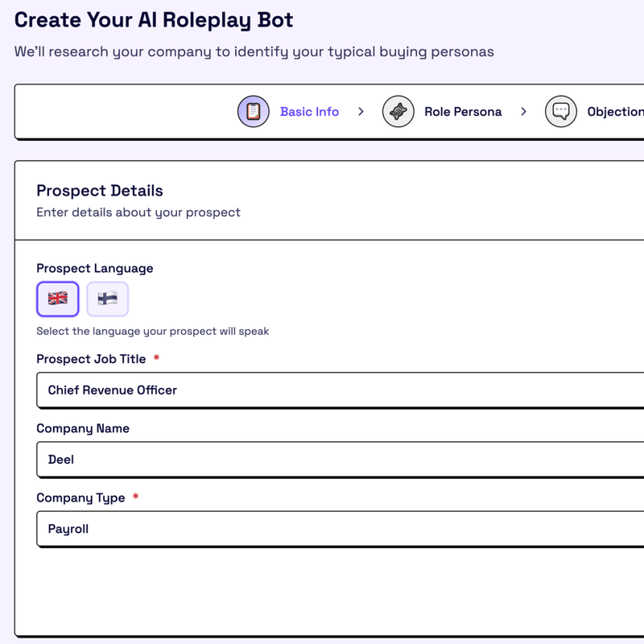Click the 'Company Name' label
Viewport: 644px width, 644px height.
(83, 428)
